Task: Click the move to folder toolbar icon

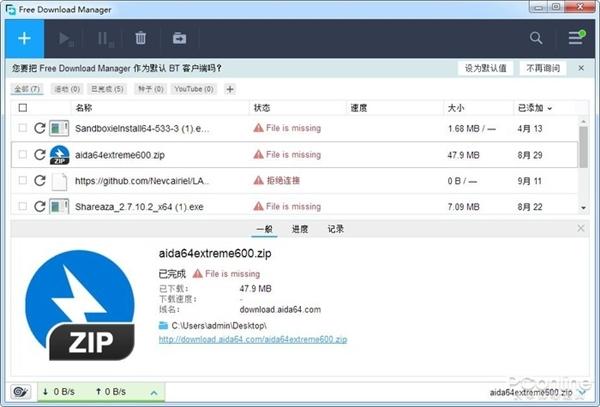Action: pyautogui.click(x=179, y=38)
